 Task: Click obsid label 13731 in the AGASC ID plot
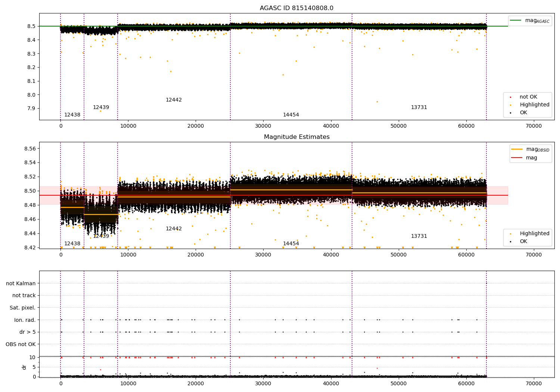click(x=419, y=108)
